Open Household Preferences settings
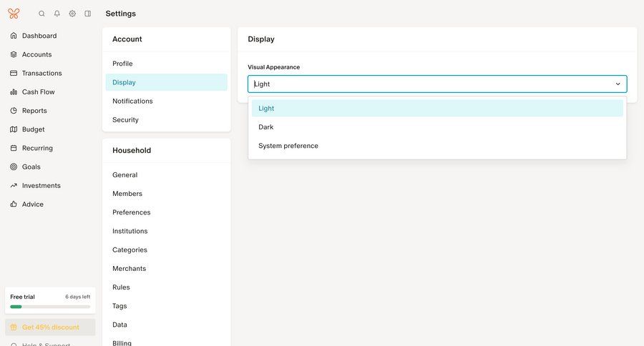This screenshot has height=346, width=644. [166, 212]
